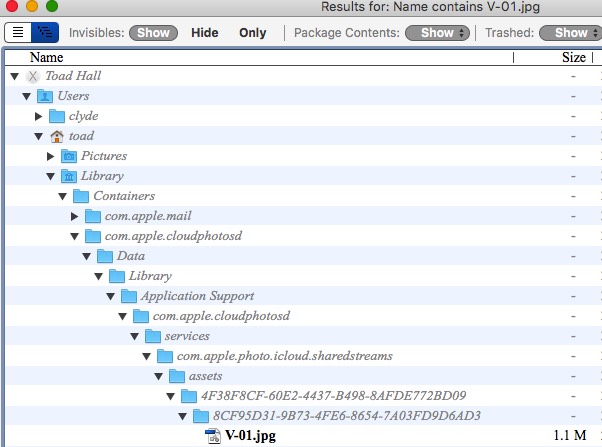The width and height of the screenshot is (602, 447).
Task: Click the toad home icon
Action: tap(57, 136)
